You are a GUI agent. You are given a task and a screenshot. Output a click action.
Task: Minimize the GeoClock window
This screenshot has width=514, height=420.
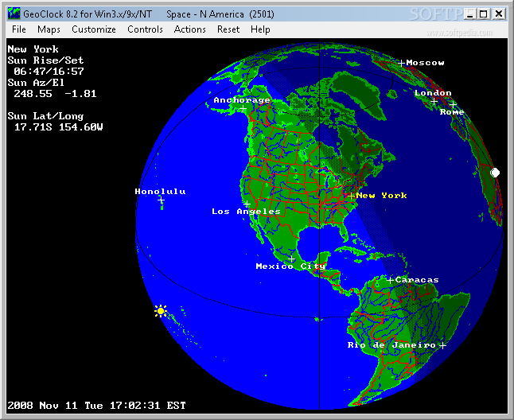(470, 14)
